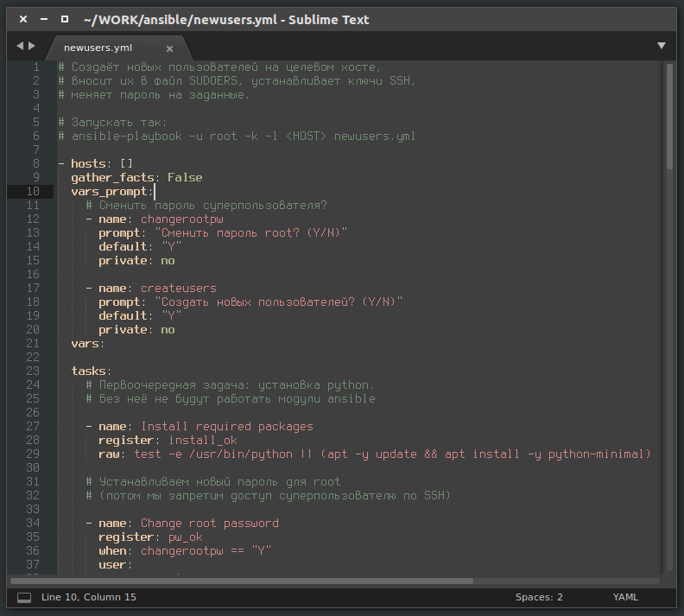Click the changerootpw name value
The image size is (684, 616).
coord(180,219)
